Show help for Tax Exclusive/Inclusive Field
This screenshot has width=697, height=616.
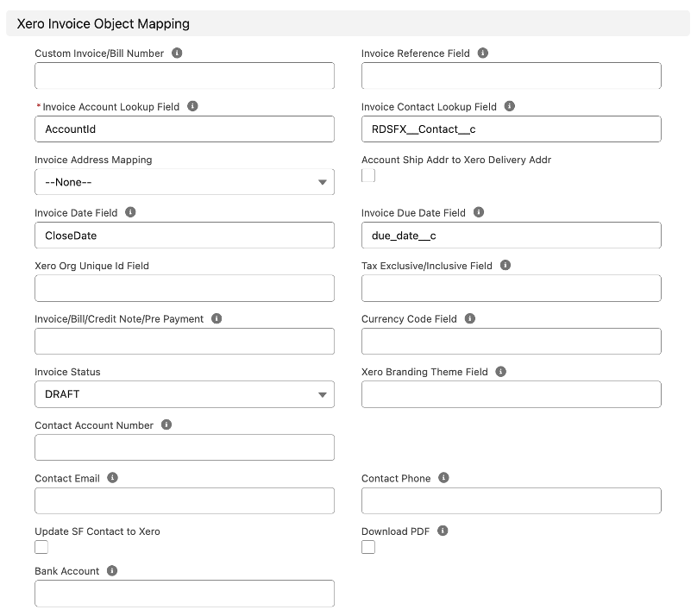coord(505,266)
